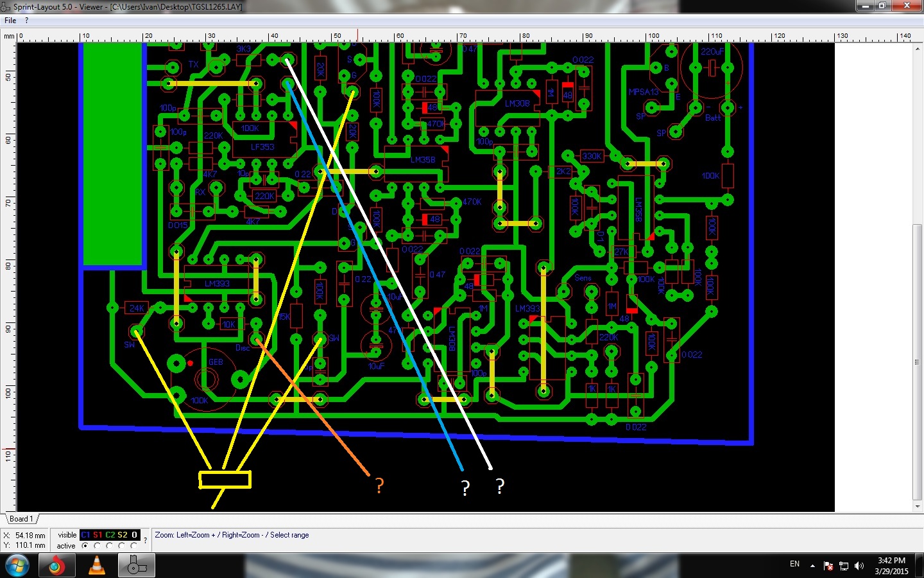Click the 10K resistor label
Screen dimensions: 924x578
pyautogui.click(x=228, y=324)
